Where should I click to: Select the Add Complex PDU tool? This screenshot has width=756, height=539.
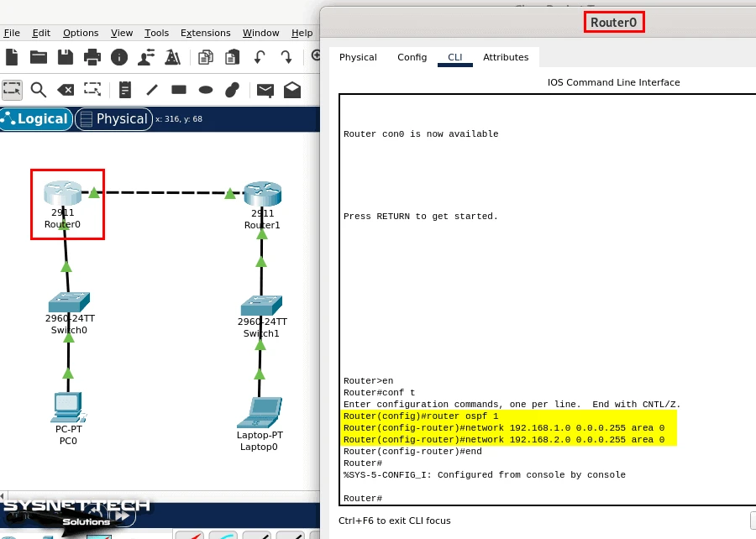click(x=290, y=89)
